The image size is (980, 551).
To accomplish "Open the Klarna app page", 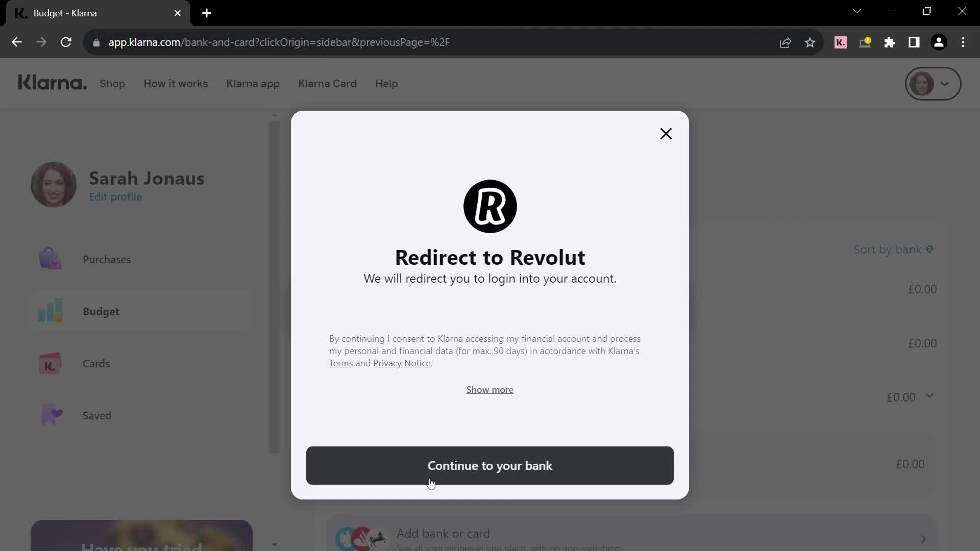I will 253,84.
